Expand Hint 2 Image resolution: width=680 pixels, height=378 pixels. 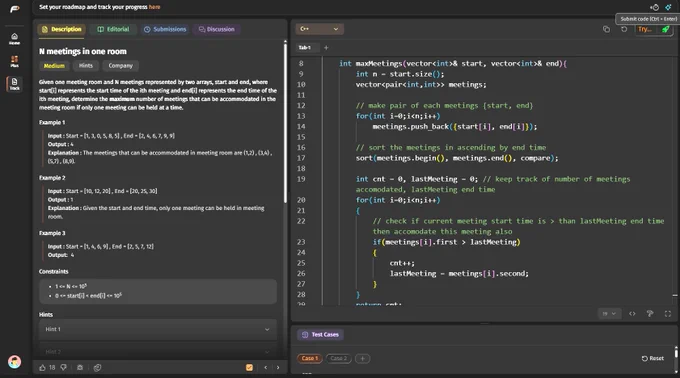(x=157, y=352)
